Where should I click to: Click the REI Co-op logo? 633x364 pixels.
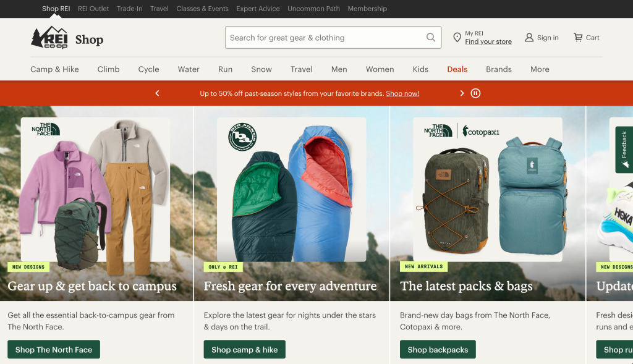pyautogui.click(x=49, y=38)
